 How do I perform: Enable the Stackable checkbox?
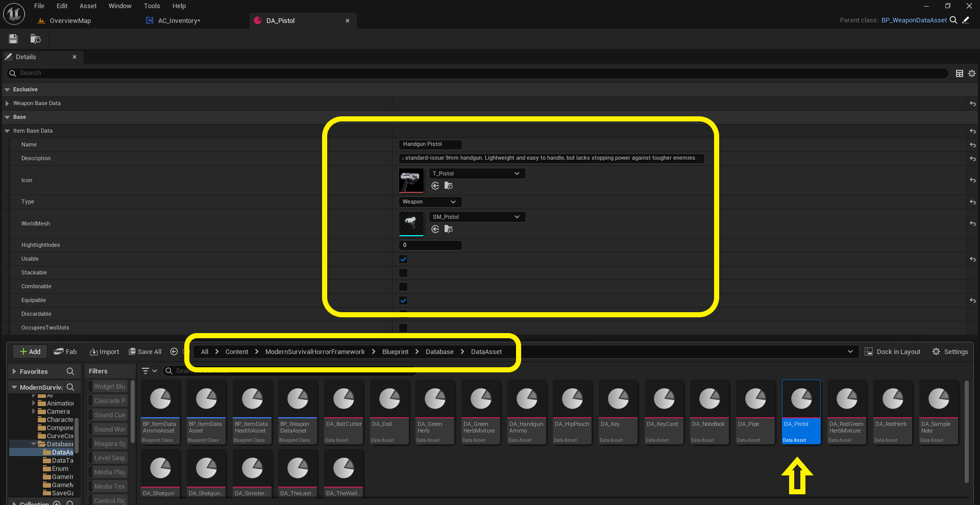[403, 273]
